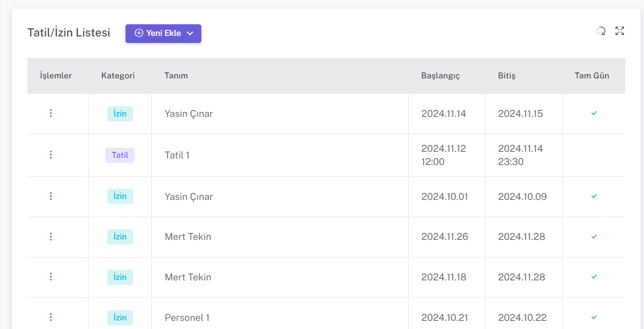Image resolution: width=644 pixels, height=329 pixels.
Task: Click Tam Gün checkmark for Personel 1
Action: (x=594, y=317)
